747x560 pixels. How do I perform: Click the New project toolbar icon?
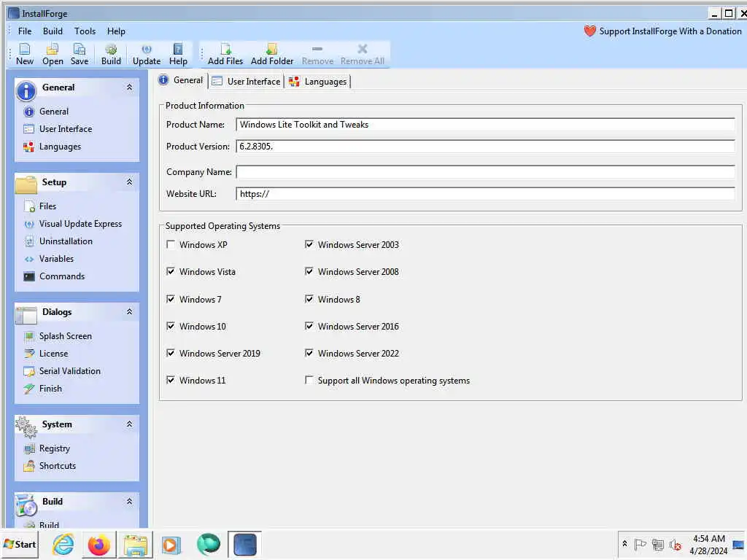pos(25,54)
